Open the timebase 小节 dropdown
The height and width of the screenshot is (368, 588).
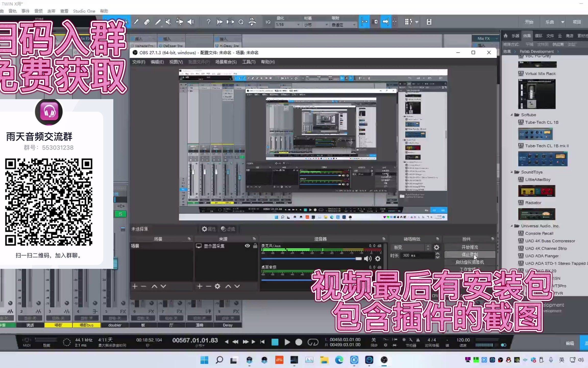coord(316,25)
